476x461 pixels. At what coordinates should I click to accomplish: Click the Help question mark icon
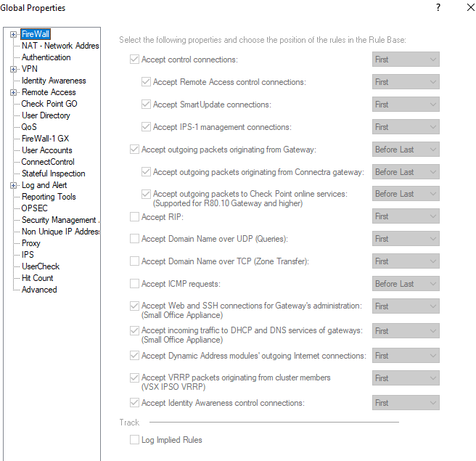tap(438, 8)
